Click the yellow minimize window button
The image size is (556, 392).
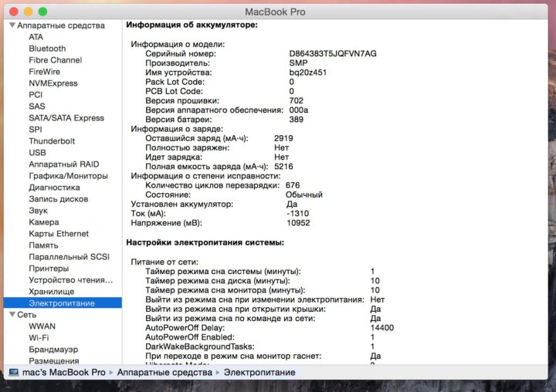coord(28,12)
